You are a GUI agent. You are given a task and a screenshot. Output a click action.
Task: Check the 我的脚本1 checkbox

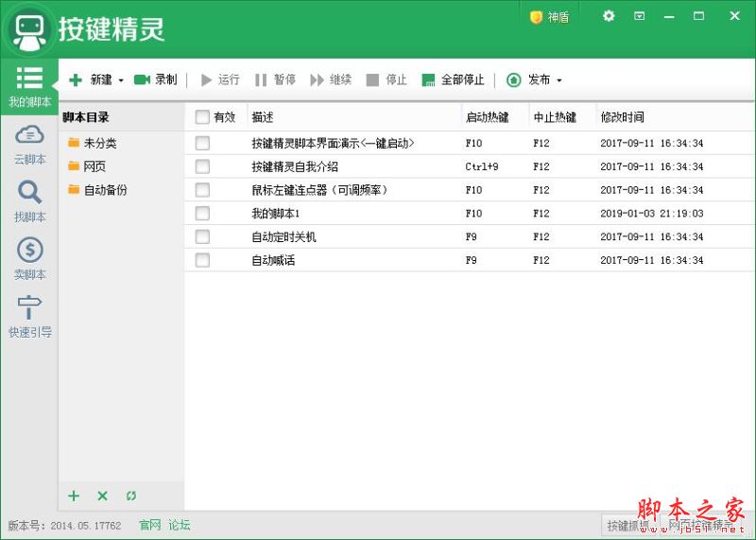[202, 214]
